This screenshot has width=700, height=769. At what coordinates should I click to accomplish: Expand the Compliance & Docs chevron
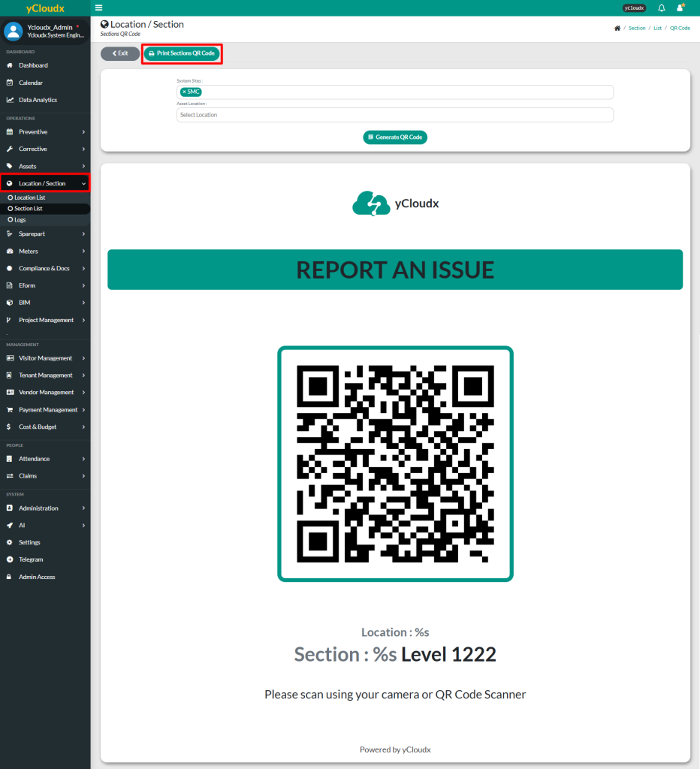pyautogui.click(x=84, y=268)
